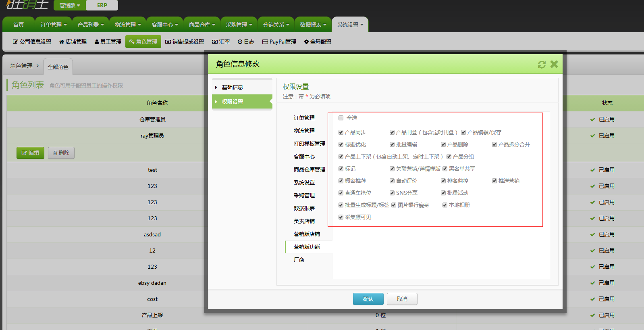Select 营销版功能 permission category
The image size is (644, 330).
309,247
